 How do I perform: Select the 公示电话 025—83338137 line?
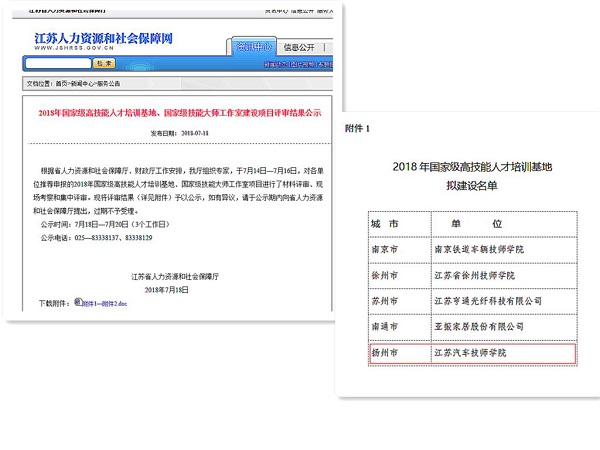[x=96, y=238]
